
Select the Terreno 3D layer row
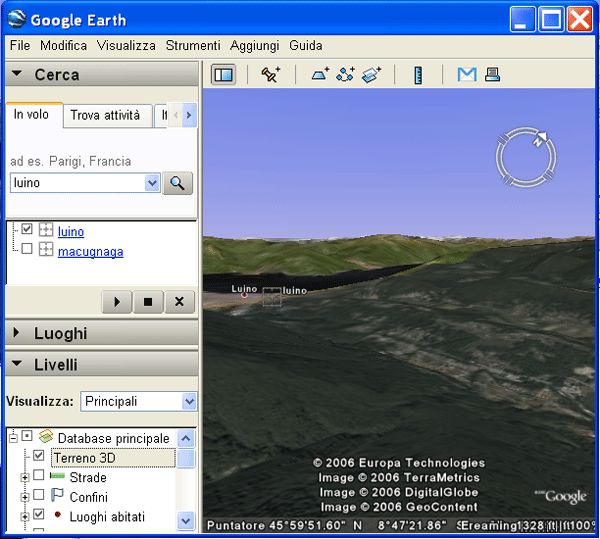point(113,458)
